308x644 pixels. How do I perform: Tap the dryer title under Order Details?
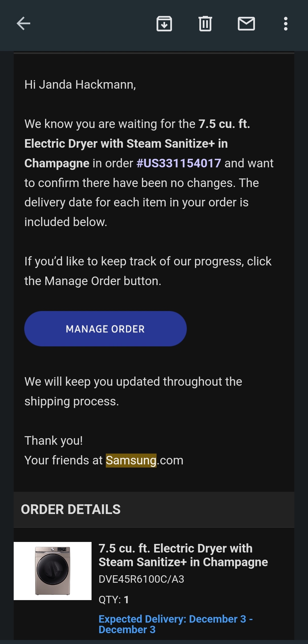(x=183, y=555)
